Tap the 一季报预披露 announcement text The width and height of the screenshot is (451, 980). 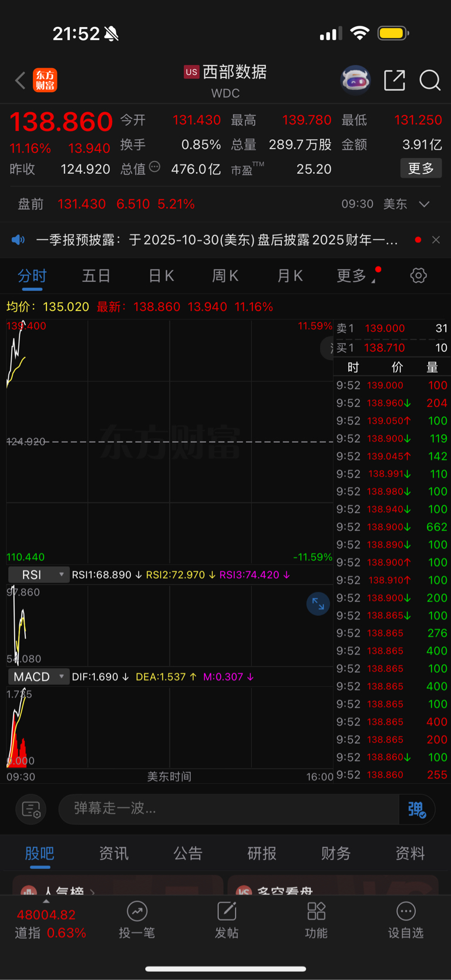tap(217, 240)
